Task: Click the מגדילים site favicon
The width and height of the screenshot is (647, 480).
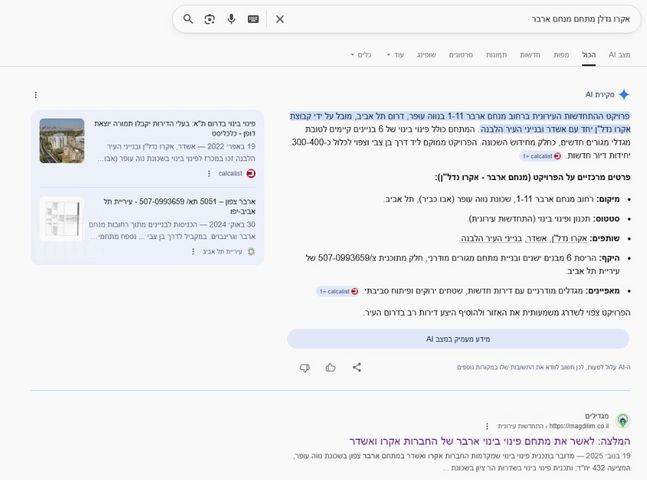Action: (623, 421)
